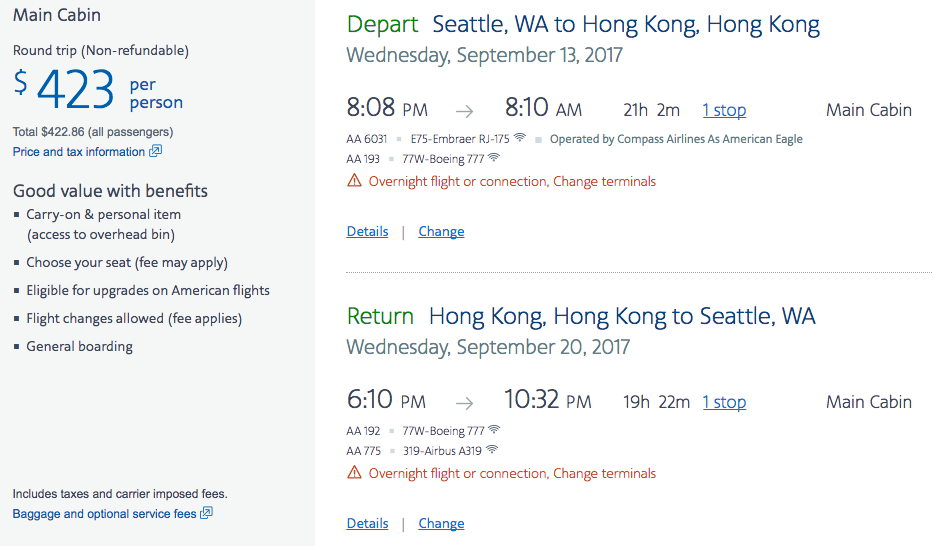Click warning triangle icon on the return flight
933x546 pixels.
354,473
